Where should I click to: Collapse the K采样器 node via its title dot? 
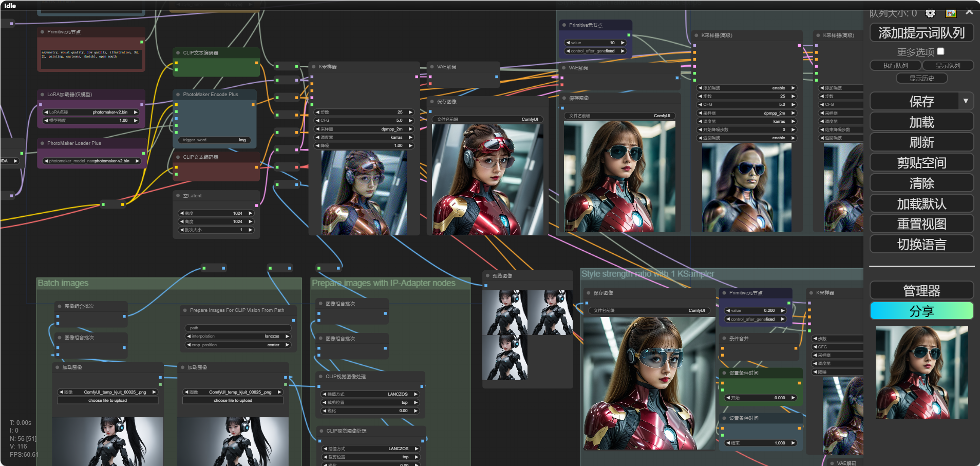click(x=314, y=67)
